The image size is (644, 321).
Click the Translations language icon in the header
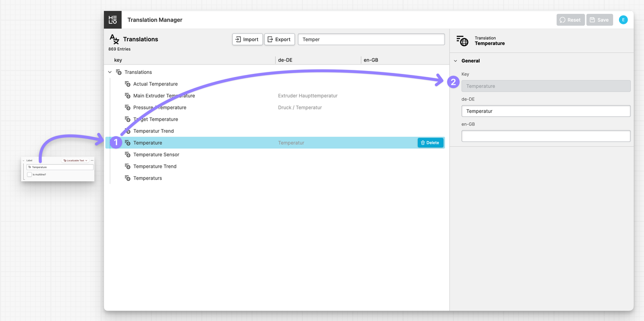(114, 39)
